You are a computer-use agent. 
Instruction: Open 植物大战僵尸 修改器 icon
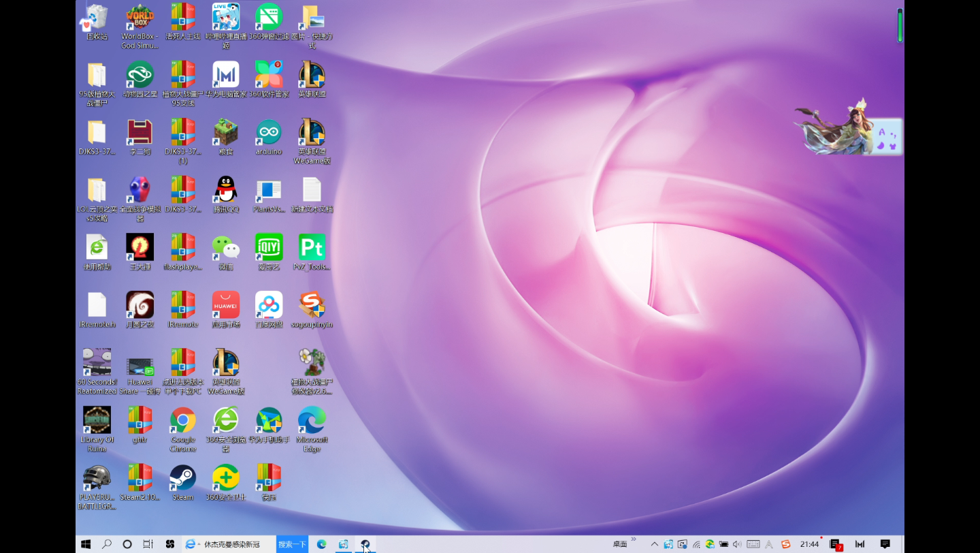pyautogui.click(x=312, y=372)
